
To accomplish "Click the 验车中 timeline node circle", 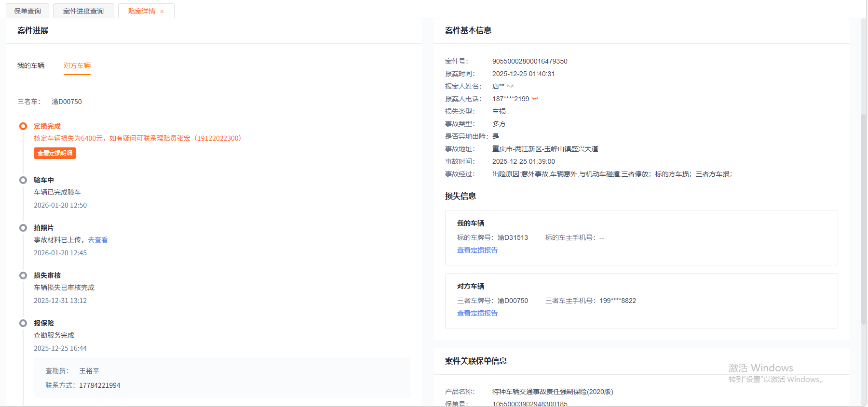I will (23, 180).
